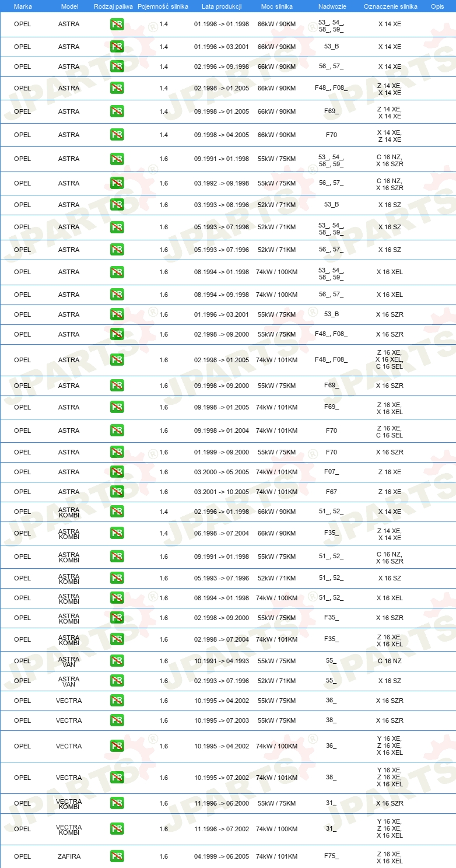Click fuel icon of Astra Kombi 02.1998 -> 09.2000
Image resolution: width=456 pixels, height=868 pixels.
117,618
